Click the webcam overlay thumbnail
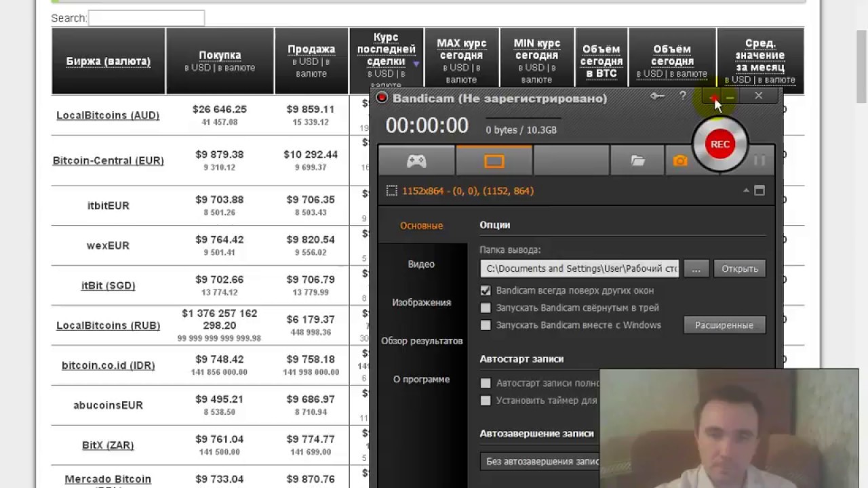The width and height of the screenshot is (868, 488). pyautogui.click(x=729, y=428)
